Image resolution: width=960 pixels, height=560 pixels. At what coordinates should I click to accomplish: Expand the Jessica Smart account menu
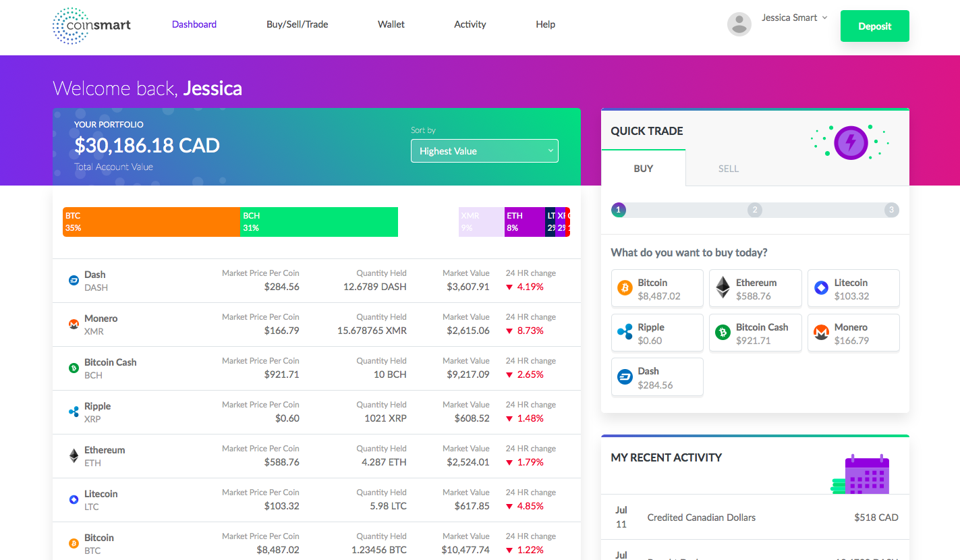795,18
